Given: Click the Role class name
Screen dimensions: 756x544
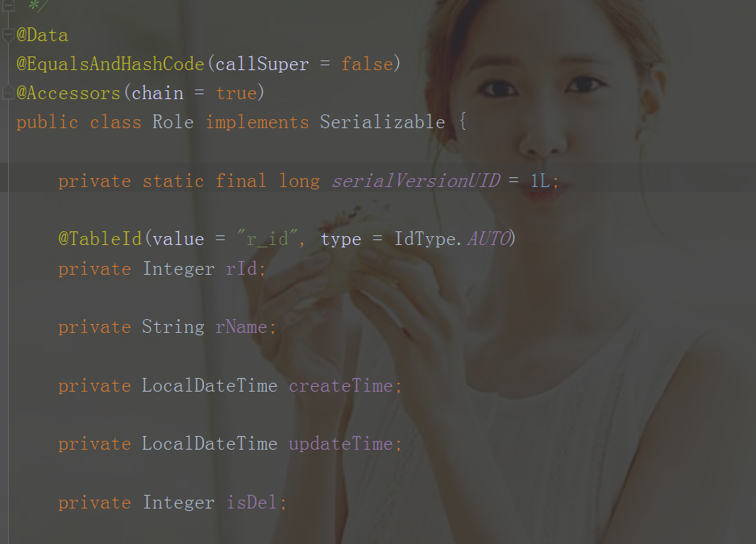Looking at the screenshot, I should 173,122.
